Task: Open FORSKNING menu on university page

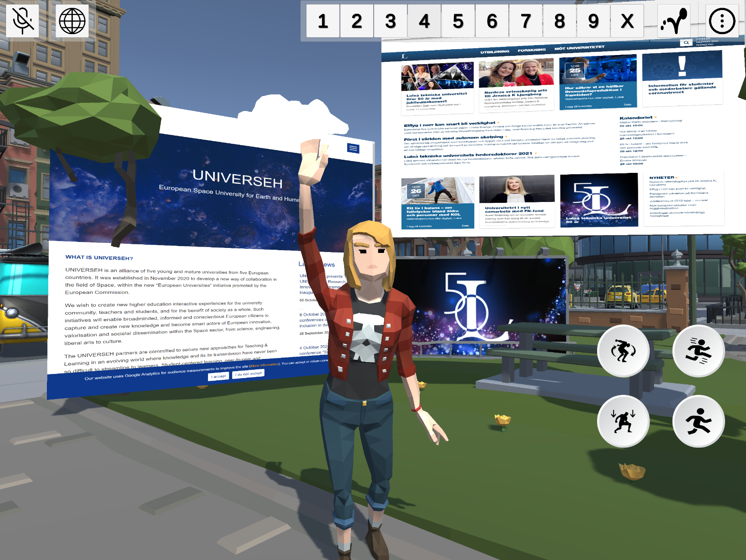Action: coord(532,50)
